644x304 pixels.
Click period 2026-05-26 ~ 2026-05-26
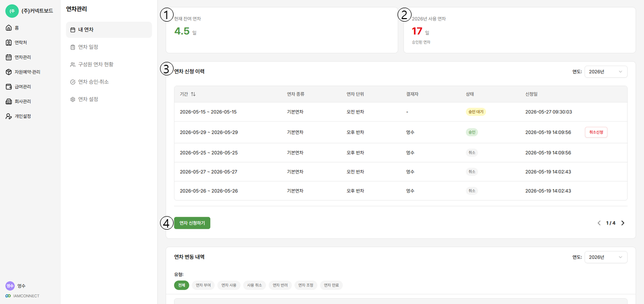click(209, 191)
